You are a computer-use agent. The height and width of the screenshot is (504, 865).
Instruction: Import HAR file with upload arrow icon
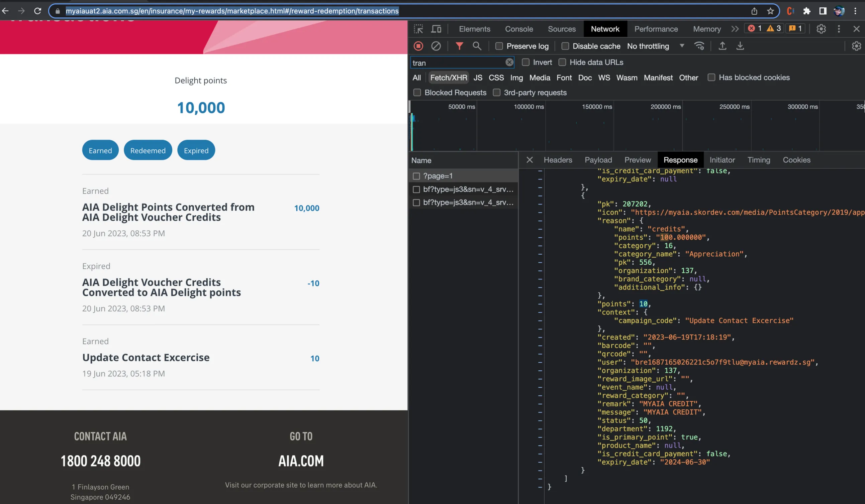(722, 46)
